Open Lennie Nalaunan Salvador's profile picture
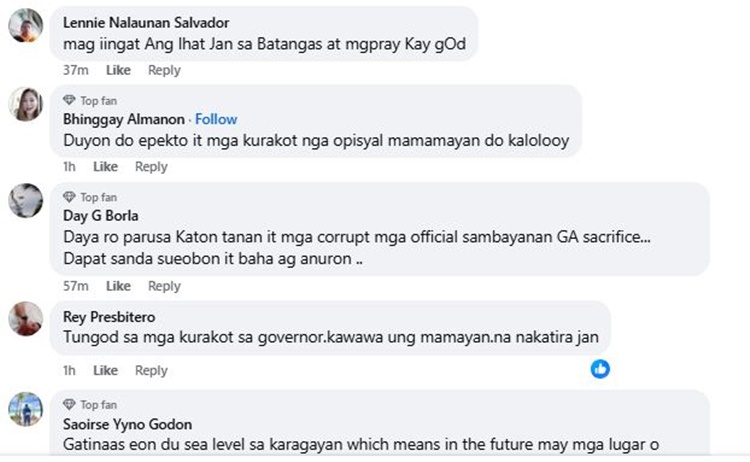Image resolution: width=750 pixels, height=462 pixels. (x=25, y=27)
